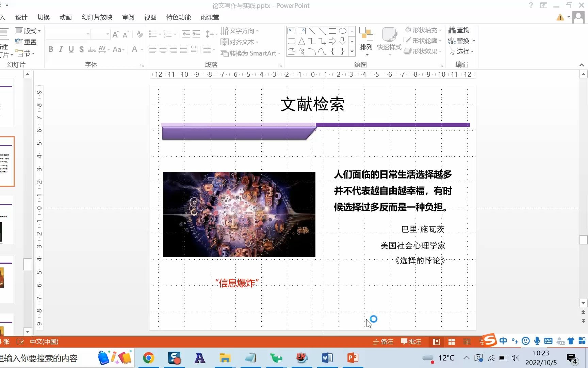Click the 选择 select button

[461, 51]
